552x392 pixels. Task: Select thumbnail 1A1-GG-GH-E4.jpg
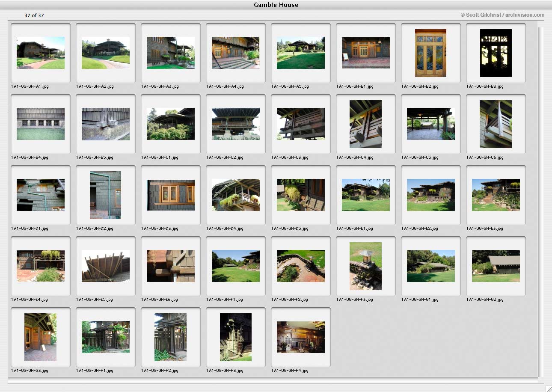coord(41,266)
